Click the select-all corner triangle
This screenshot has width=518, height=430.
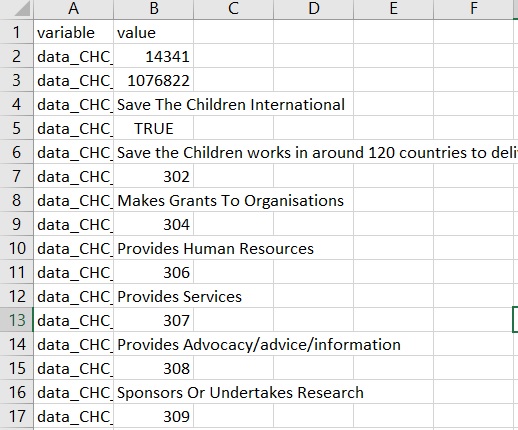[17, 9]
